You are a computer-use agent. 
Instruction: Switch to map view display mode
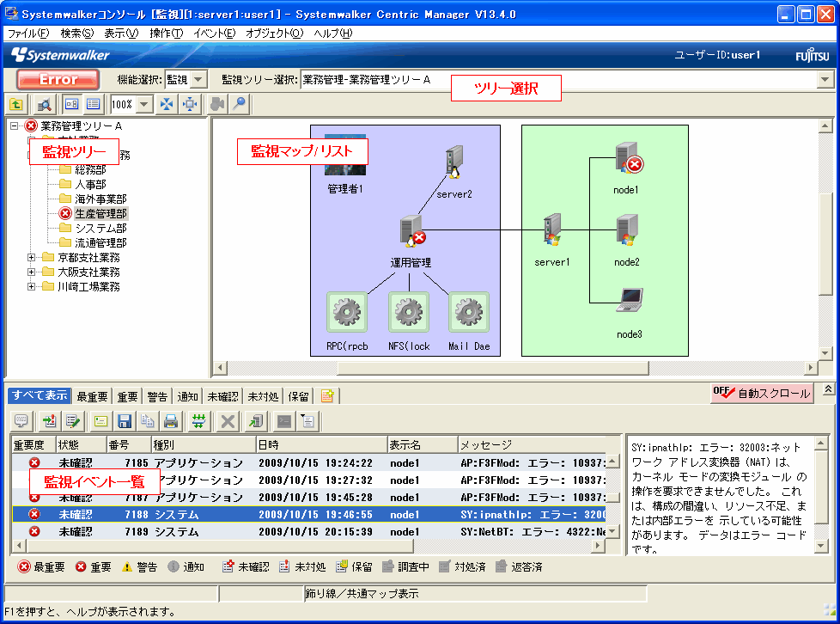72,104
